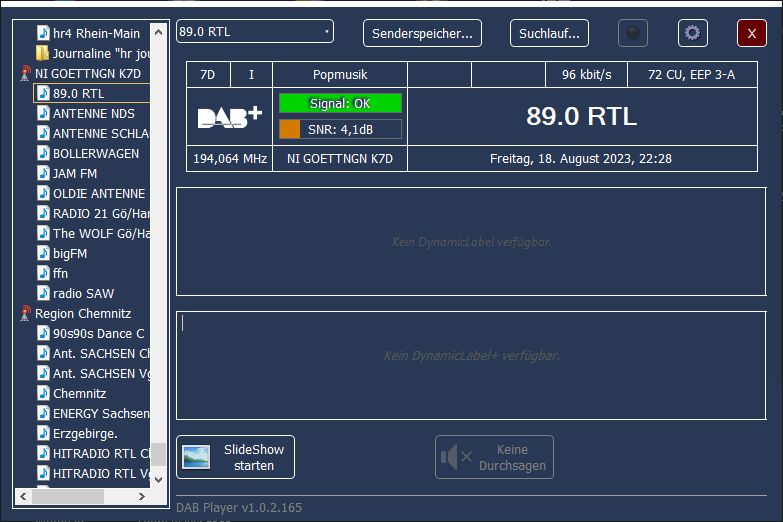
Task: Click the muted speaker announcements icon
Action: [x=456, y=457]
